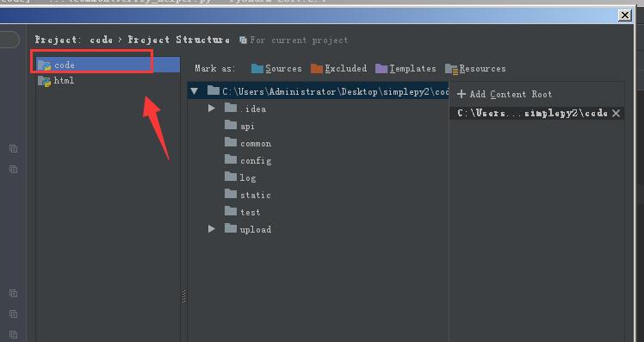Select the html project in the list
The image size is (644, 342).
pyautogui.click(x=108, y=81)
